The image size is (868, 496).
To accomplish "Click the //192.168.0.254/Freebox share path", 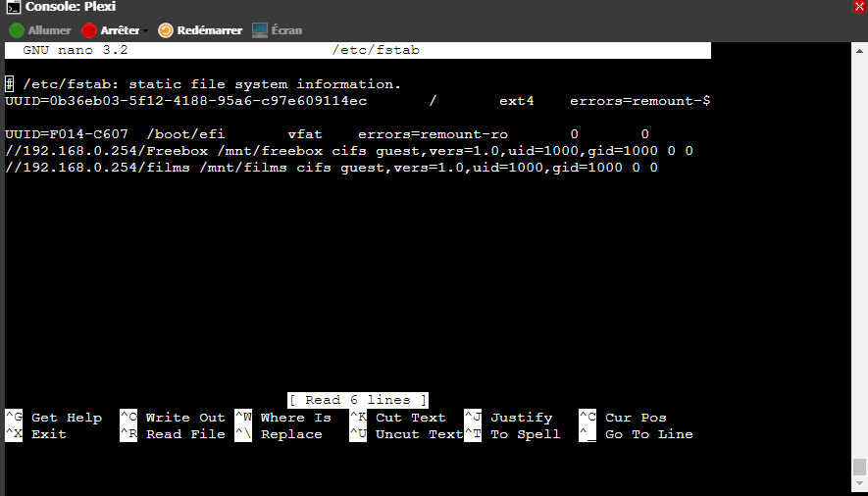I will (106, 151).
